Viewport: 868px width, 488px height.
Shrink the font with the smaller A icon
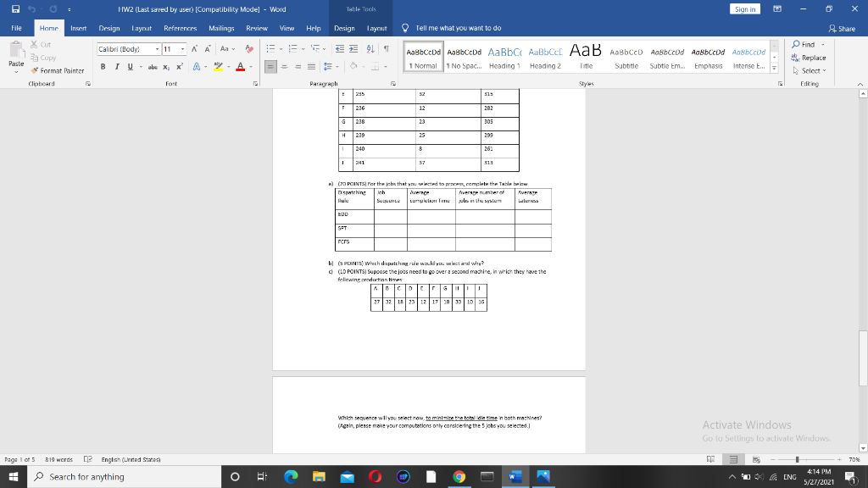tap(208, 48)
